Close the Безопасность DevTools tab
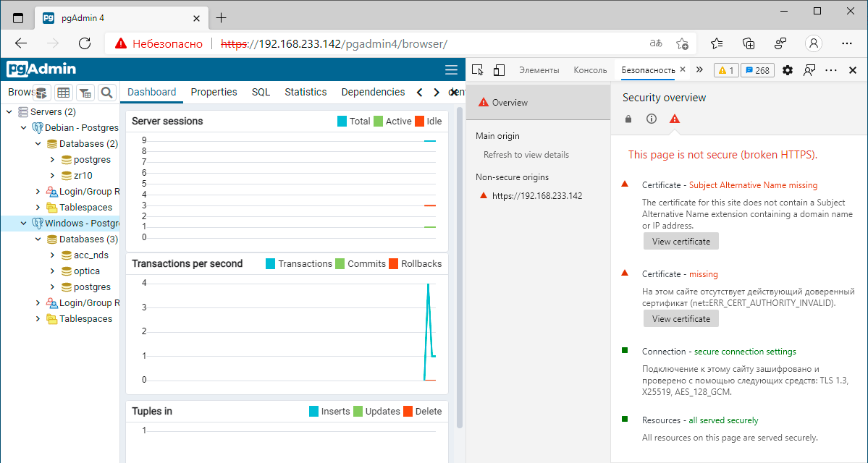 (x=683, y=69)
